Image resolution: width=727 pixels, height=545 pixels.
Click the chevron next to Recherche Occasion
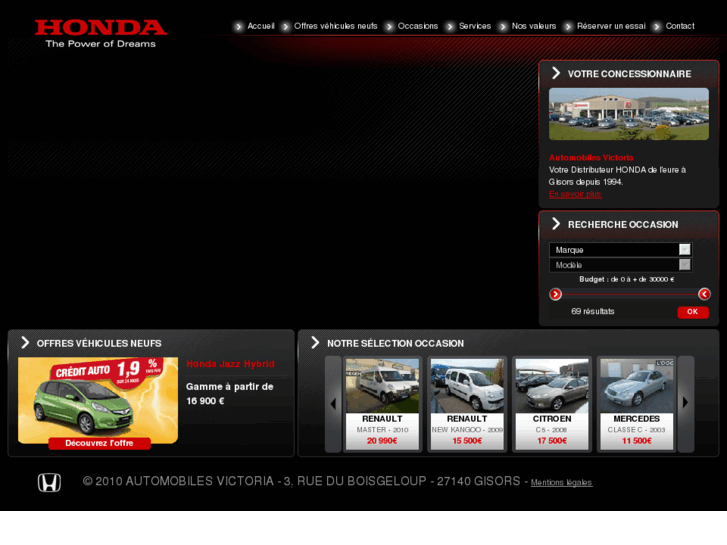pyautogui.click(x=556, y=224)
